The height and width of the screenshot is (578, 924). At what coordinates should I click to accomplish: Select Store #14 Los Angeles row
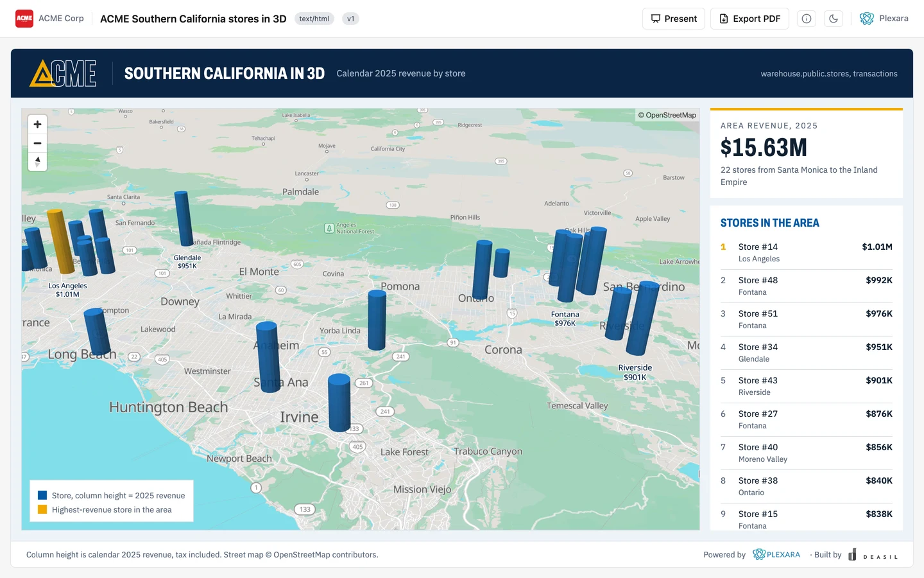pyautogui.click(x=807, y=253)
